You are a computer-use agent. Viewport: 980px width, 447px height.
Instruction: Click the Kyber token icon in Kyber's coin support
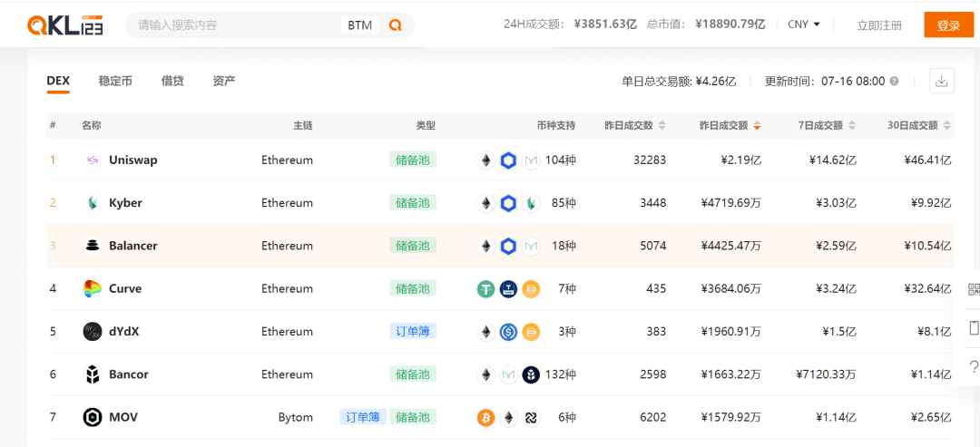pyautogui.click(x=531, y=203)
